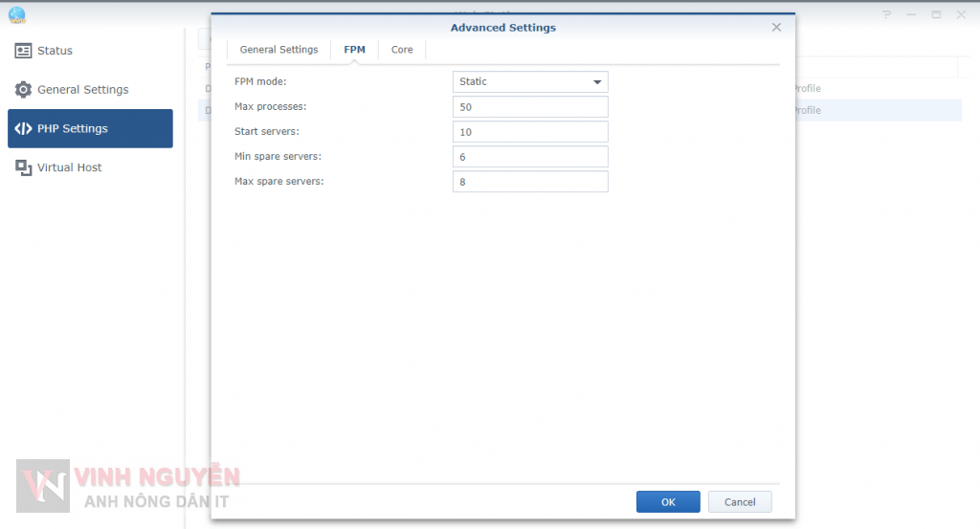The image size is (980, 529).
Task: Open the Core tab
Action: click(x=402, y=50)
